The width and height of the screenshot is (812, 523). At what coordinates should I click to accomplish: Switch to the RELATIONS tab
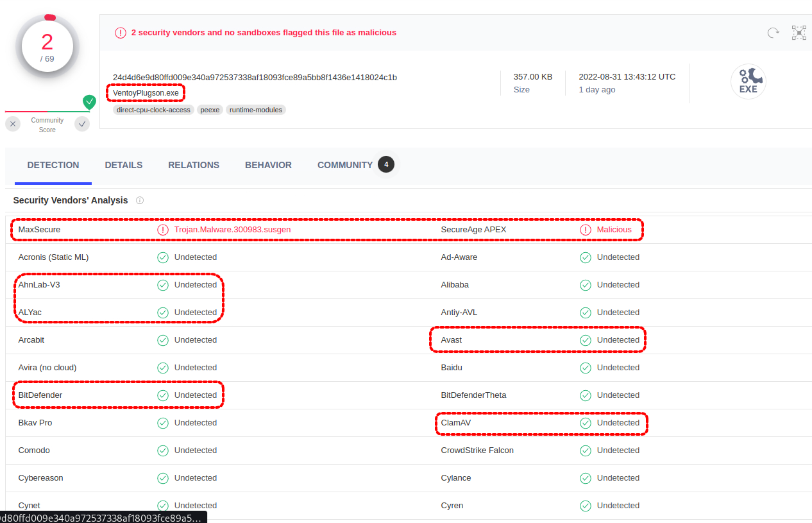point(194,165)
